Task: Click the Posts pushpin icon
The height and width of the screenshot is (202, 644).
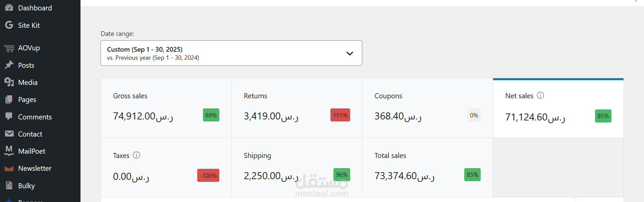Action: click(x=9, y=65)
